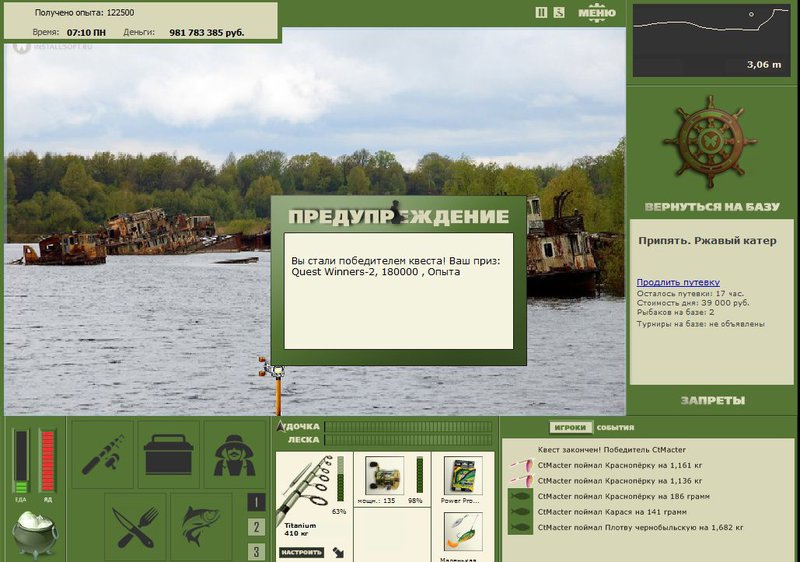Click the lure icon beside Краснопёрку 1,161 кг

tap(521, 465)
